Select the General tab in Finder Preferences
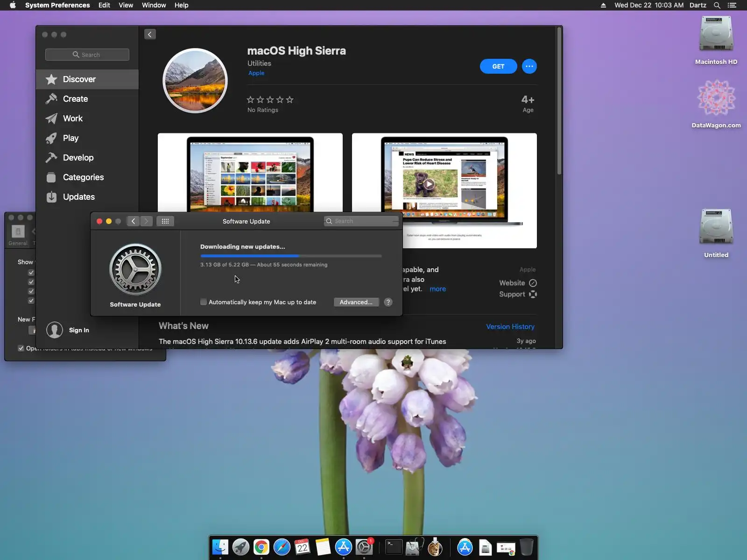This screenshot has width=747, height=560. (x=18, y=235)
